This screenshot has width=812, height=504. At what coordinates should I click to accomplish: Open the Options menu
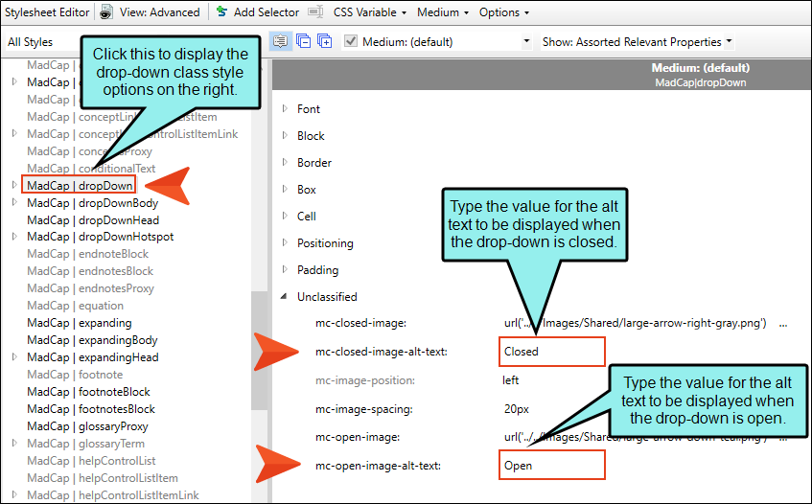coord(503,12)
